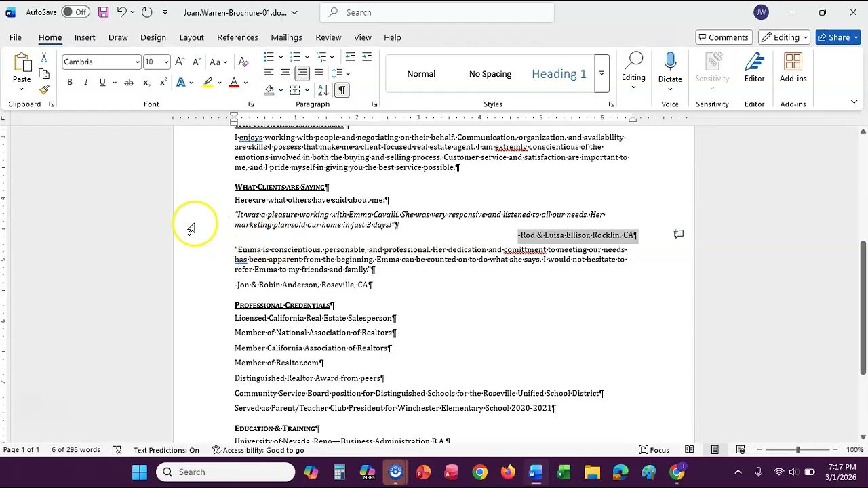Apply the No Spacing style
The height and width of the screenshot is (488, 868).
click(490, 74)
